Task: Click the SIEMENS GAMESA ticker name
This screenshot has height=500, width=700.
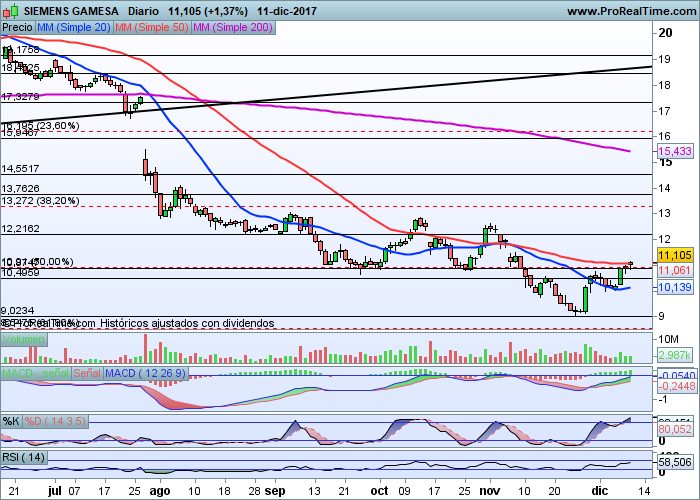Action: pos(69,8)
